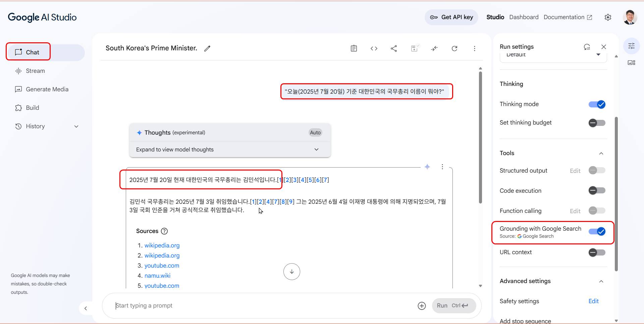This screenshot has height=324, width=644.
Task: Disable the Thinking mode toggle
Action: coord(597,104)
